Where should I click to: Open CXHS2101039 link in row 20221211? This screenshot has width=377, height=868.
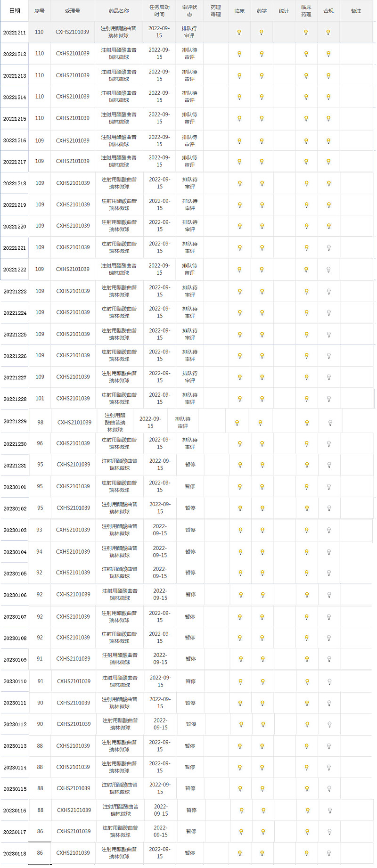coord(72,32)
